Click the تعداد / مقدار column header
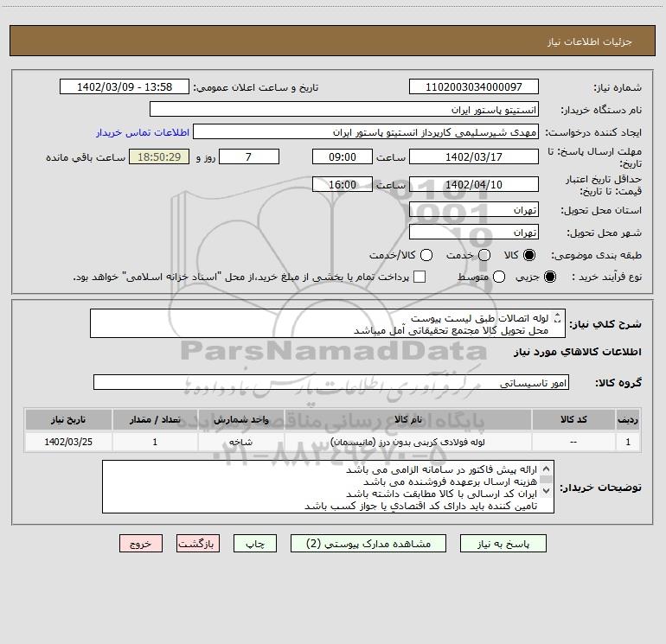This screenshot has height=644, width=666. pyautogui.click(x=155, y=419)
